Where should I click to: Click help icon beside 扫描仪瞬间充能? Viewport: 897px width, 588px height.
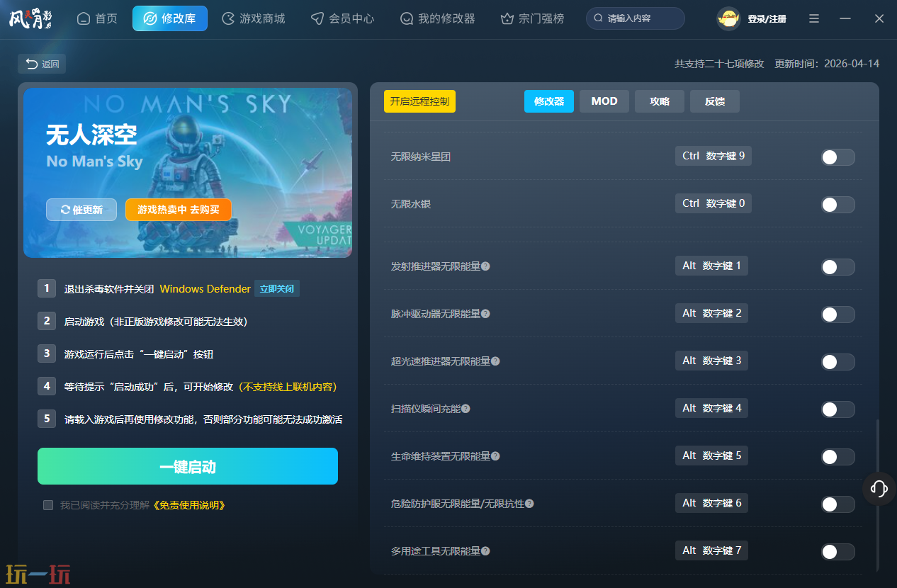[x=466, y=409]
